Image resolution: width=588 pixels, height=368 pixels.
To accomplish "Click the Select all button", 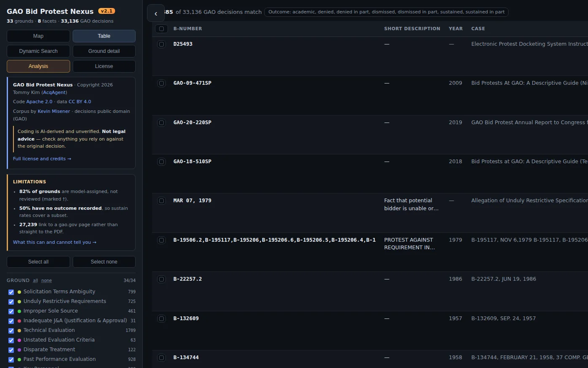I will point(38,262).
